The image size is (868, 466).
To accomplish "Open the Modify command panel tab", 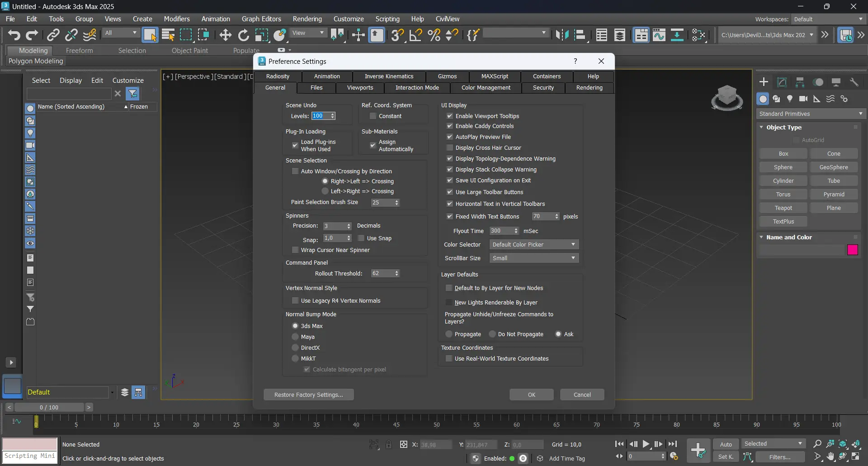I will click(782, 82).
